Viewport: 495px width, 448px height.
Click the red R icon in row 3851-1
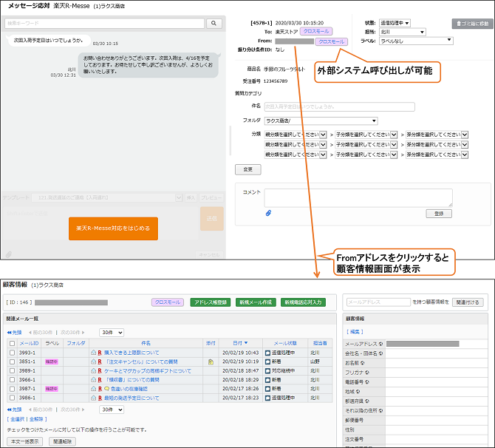100,362
